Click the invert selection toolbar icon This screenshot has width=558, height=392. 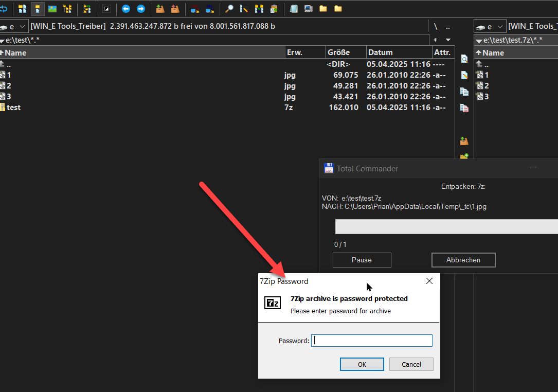(106, 9)
